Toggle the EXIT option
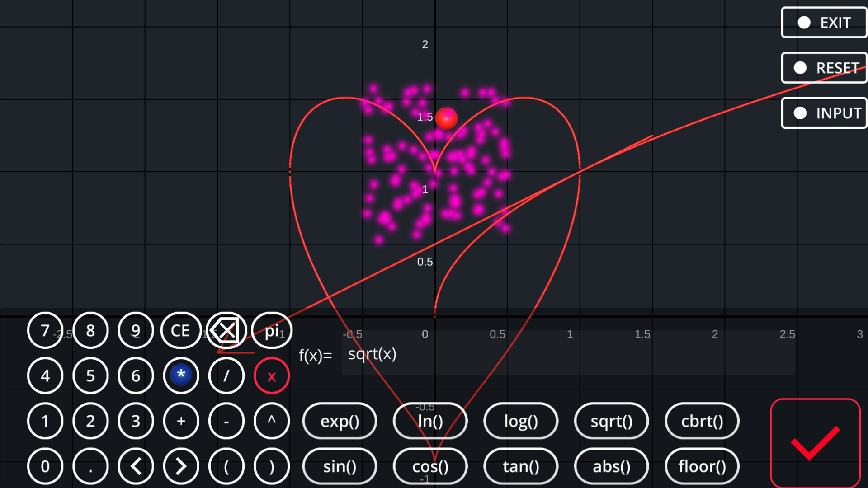Image resolution: width=868 pixels, height=488 pixels. [x=824, y=23]
